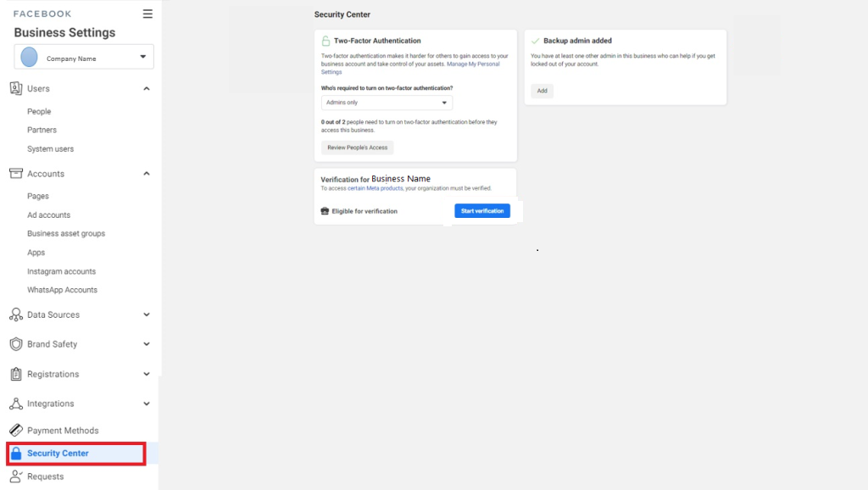The height and width of the screenshot is (490, 868).
Task: Click the Eligible for verification briefcase icon
Action: point(325,211)
